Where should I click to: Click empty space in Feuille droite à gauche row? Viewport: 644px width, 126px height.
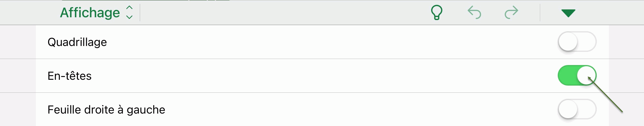pos(331,109)
